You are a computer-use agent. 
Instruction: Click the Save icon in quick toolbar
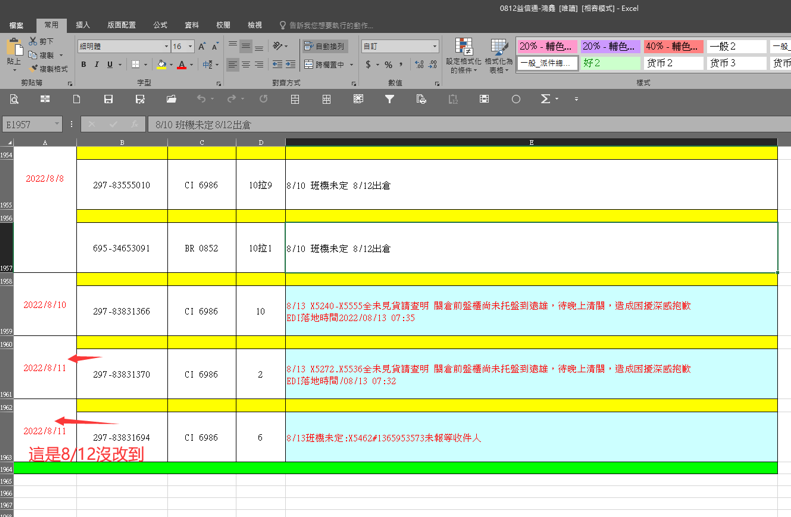[108, 99]
